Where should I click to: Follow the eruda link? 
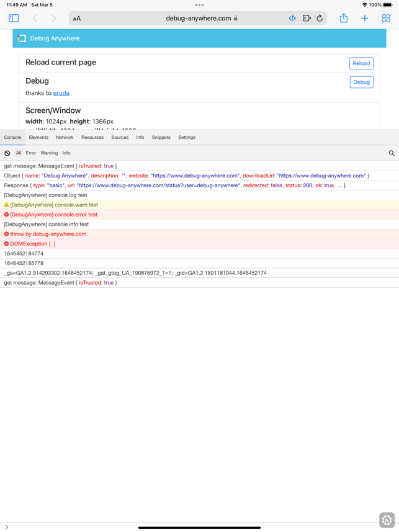[x=61, y=93]
